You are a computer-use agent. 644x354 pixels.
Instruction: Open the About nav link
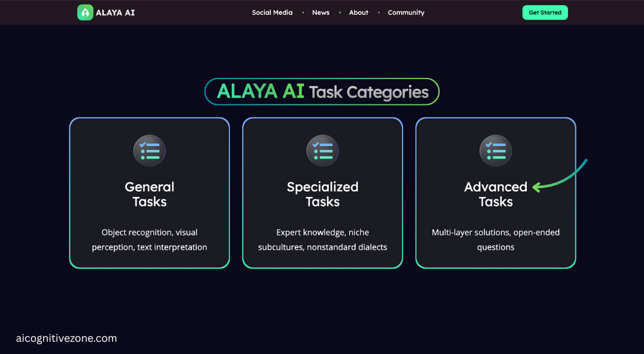coord(359,13)
